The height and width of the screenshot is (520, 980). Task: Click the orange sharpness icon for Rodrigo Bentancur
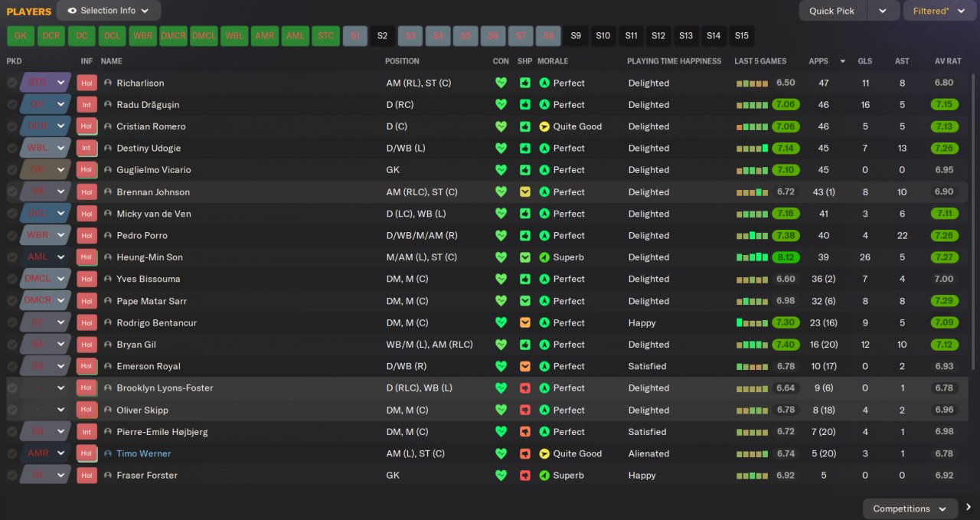524,323
